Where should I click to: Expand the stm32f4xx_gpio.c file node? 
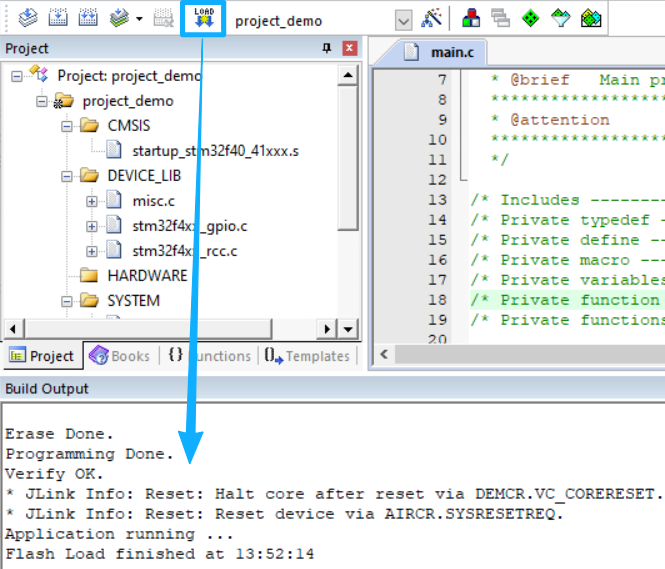click(x=92, y=226)
